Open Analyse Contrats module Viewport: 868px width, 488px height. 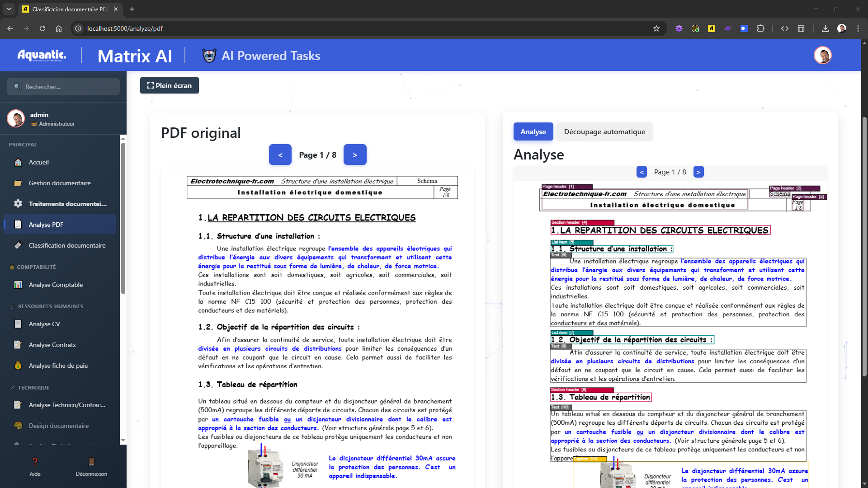52,345
